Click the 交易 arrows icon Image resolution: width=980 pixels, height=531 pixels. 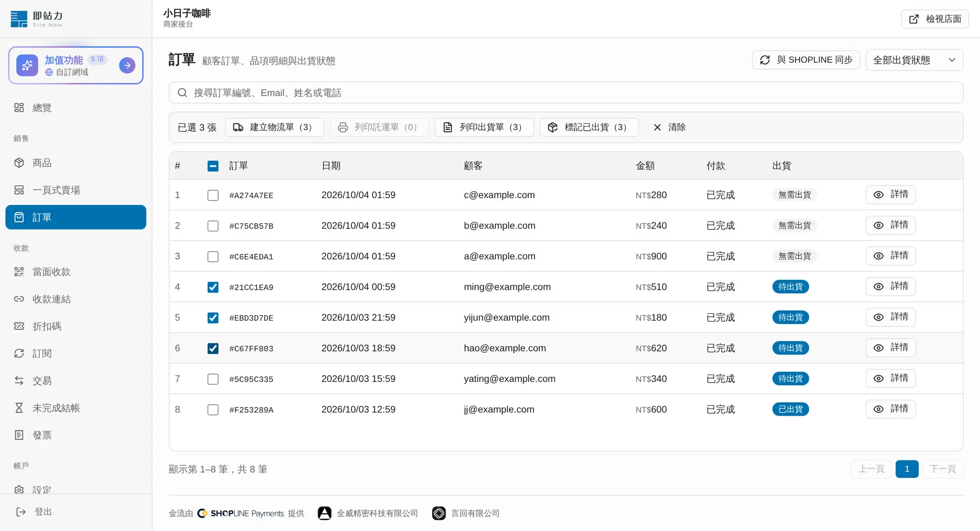tap(19, 380)
